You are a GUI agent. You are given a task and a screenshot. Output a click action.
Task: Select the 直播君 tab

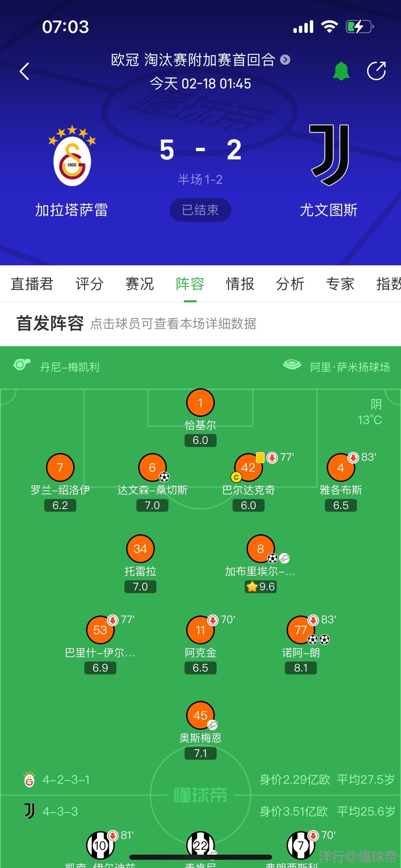coord(32,284)
